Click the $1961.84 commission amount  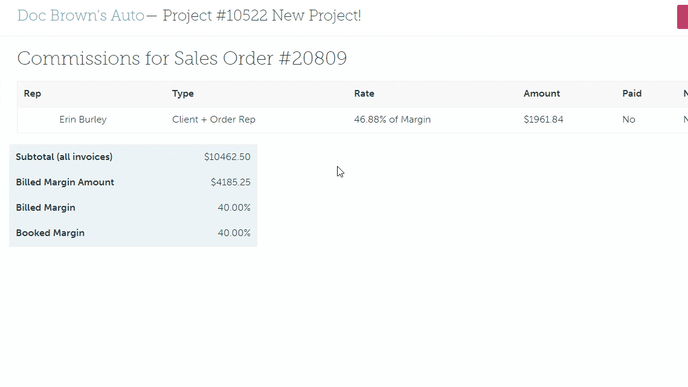(543, 119)
